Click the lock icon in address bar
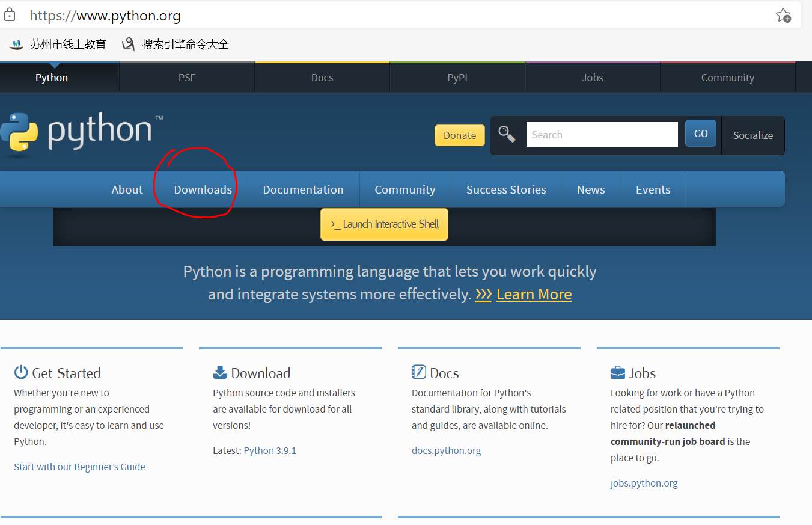Image resolution: width=812 pixels, height=525 pixels. [10, 15]
